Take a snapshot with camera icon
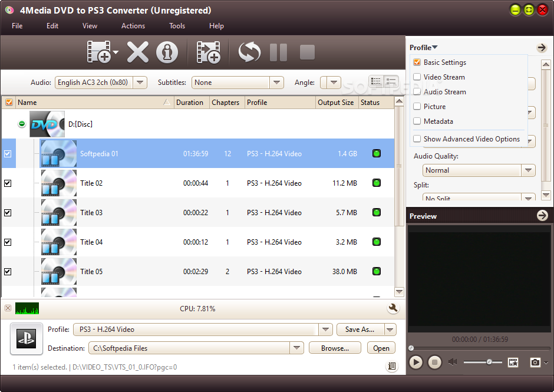The image size is (554, 392). [535, 362]
